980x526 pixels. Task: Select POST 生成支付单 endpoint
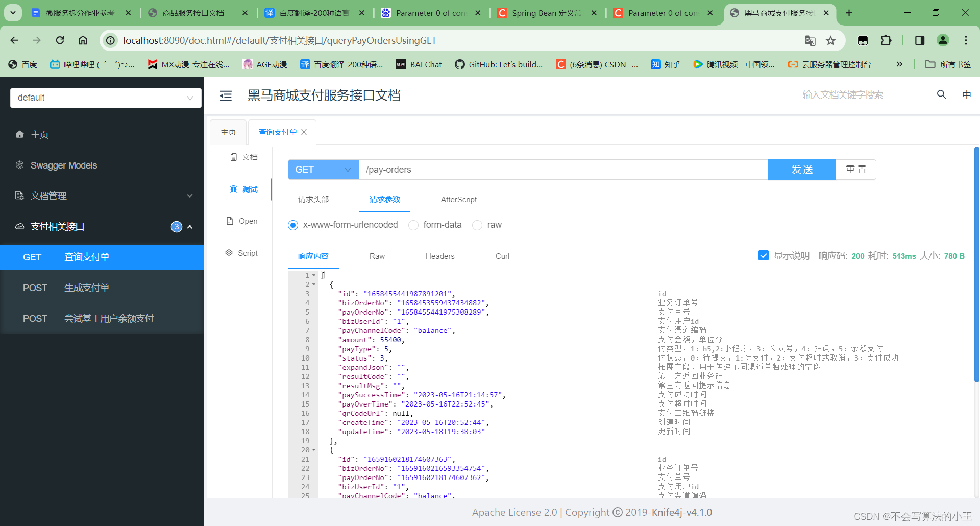(102, 288)
